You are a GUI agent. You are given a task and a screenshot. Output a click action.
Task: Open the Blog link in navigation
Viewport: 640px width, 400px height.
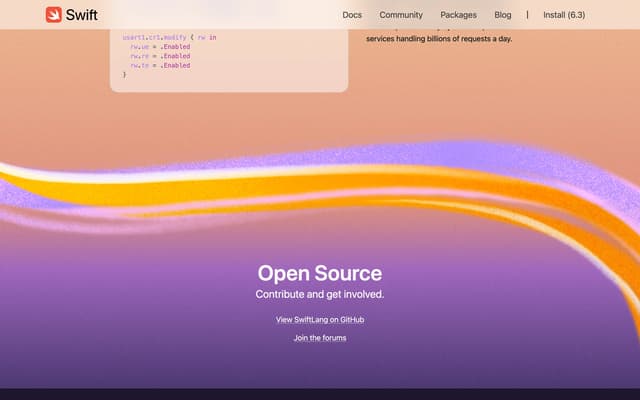502,15
